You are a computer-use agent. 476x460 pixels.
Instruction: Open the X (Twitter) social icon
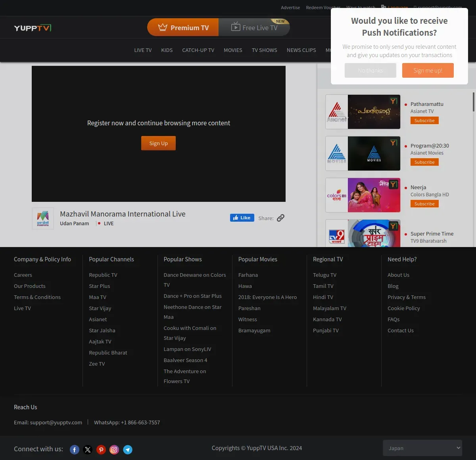(x=88, y=450)
